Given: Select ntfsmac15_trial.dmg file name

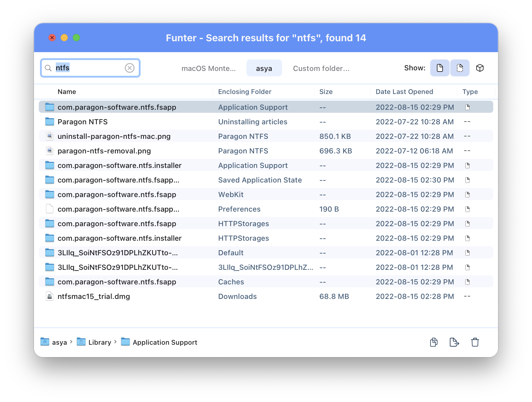Looking at the screenshot, I should 94,296.
